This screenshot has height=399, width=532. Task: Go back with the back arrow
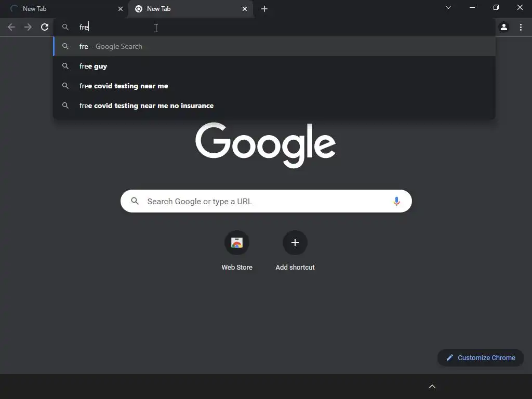[11, 27]
